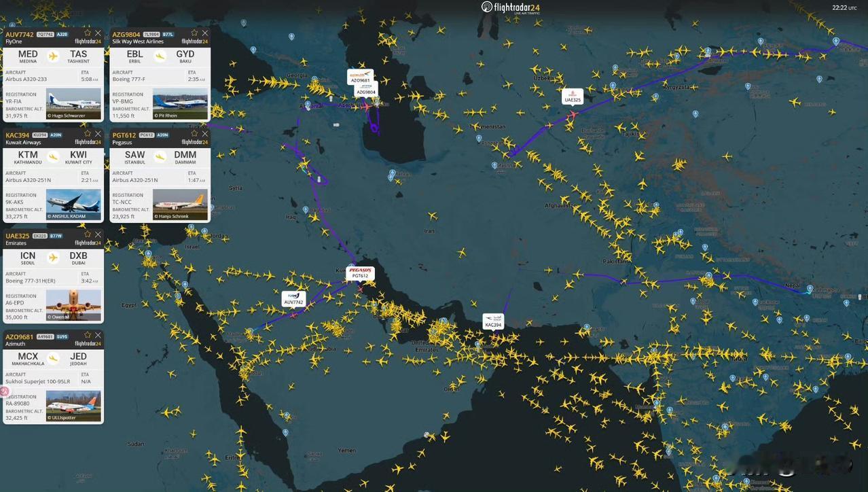Favorite flight AZG9804 with the star icon
The height and width of the screenshot is (492, 868).
[194, 33]
